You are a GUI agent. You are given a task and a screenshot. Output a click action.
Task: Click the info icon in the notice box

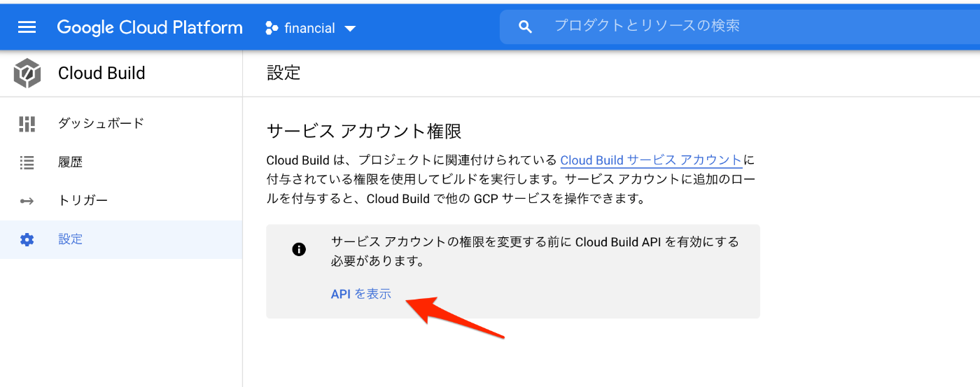coord(299,249)
